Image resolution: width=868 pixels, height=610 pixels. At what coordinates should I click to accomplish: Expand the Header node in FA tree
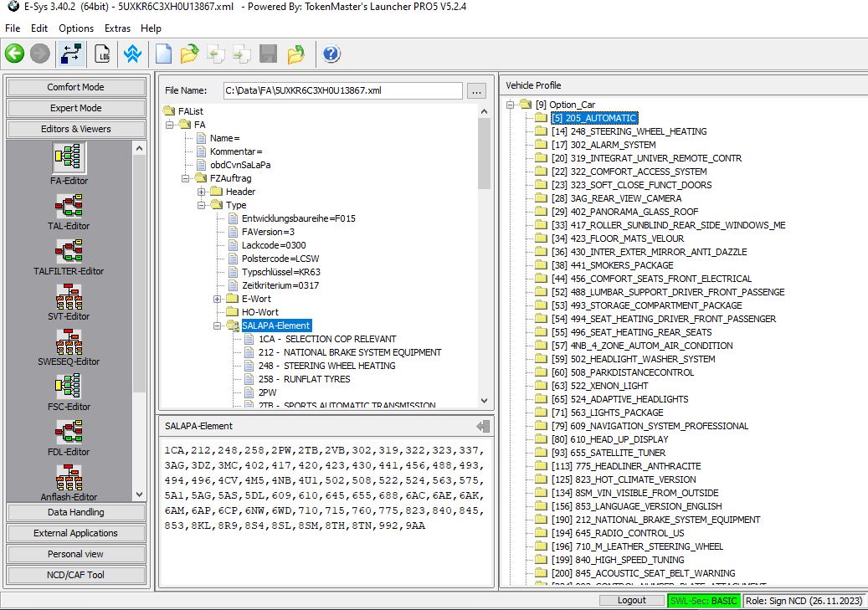pyautogui.click(x=203, y=192)
